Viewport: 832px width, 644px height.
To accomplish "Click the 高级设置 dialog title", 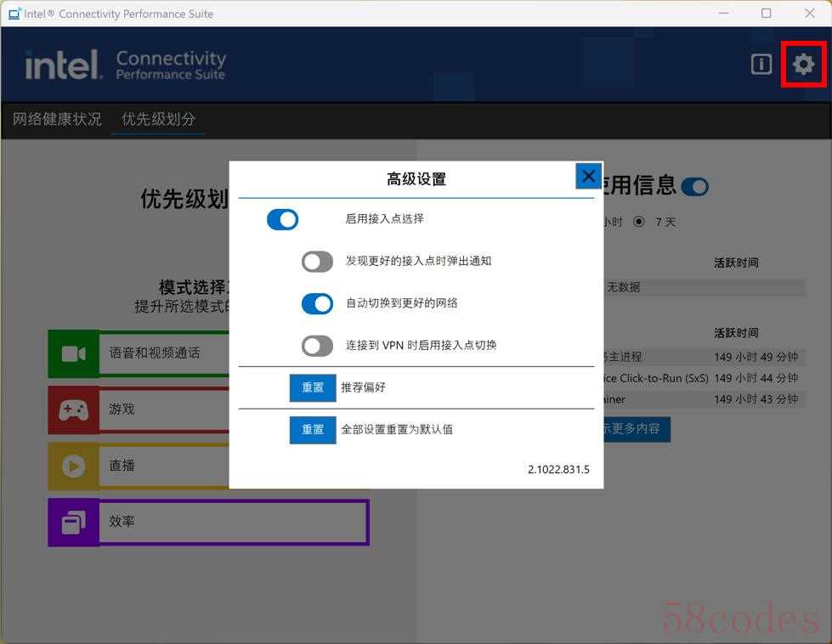I will pyautogui.click(x=416, y=179).
